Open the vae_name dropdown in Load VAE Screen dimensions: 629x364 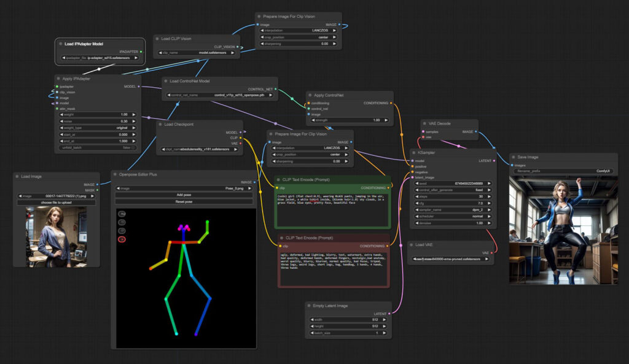coord(451,259)
